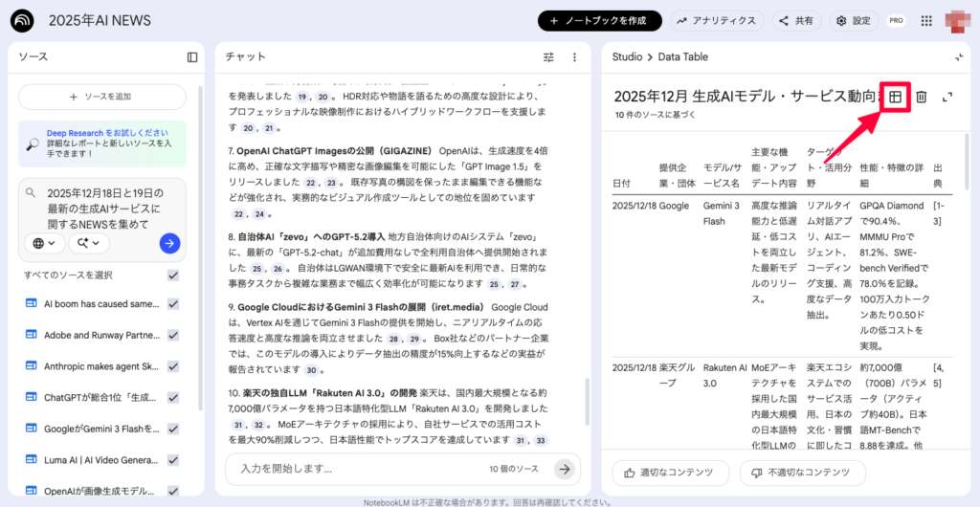Create a new notebook with ノートブックを作成
The width and height of the screenshot is (980, 507).
pos(599,21)
